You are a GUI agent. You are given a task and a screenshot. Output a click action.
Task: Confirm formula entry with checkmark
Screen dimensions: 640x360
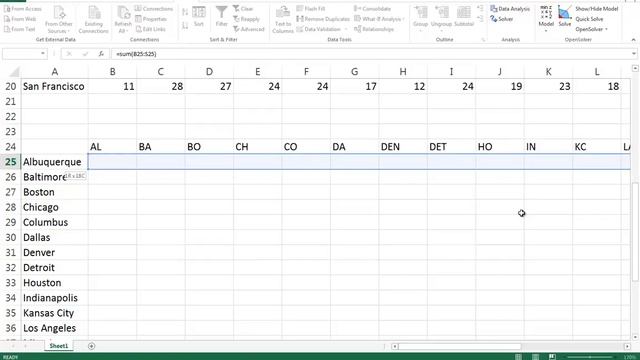point(85,53)
